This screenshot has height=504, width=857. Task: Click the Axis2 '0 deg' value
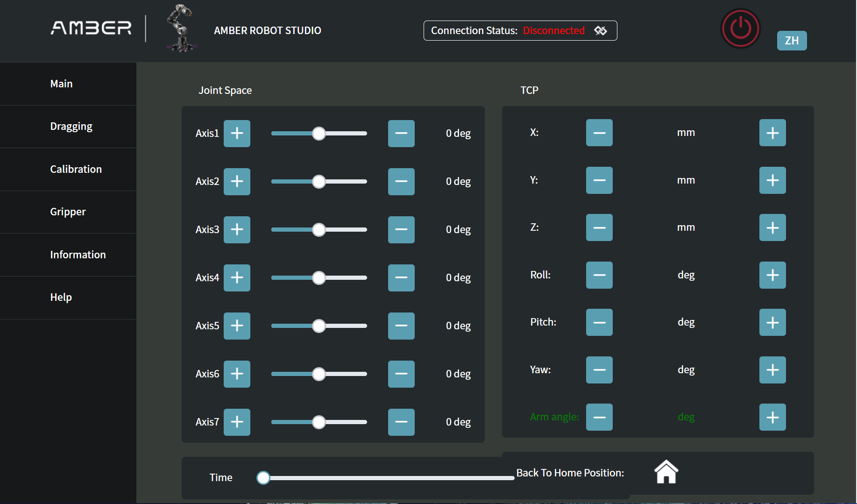458,182
